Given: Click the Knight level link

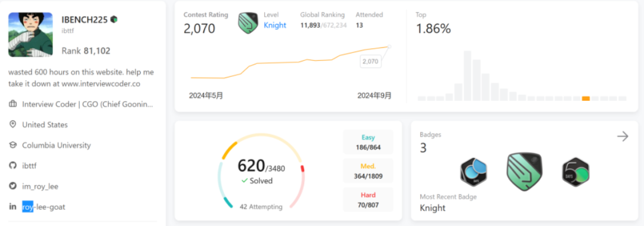Looking at the screenshot, I should [x=275, y=25].
